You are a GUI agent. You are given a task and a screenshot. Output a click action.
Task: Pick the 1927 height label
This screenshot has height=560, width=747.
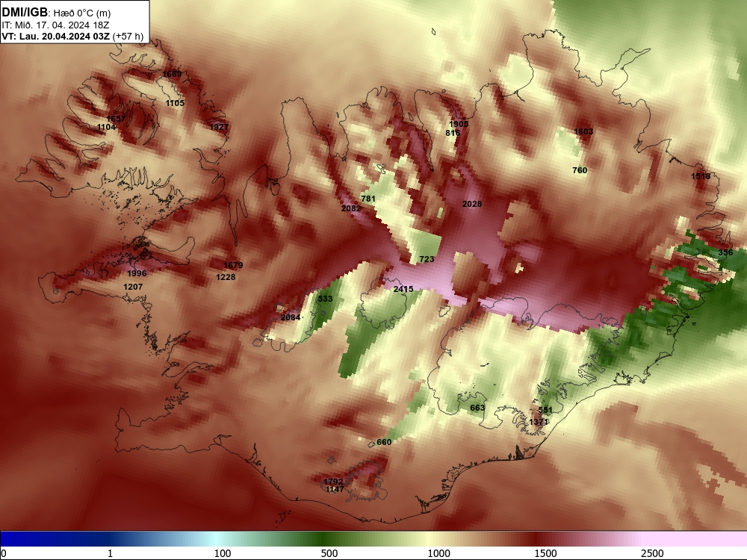[219, 127]
